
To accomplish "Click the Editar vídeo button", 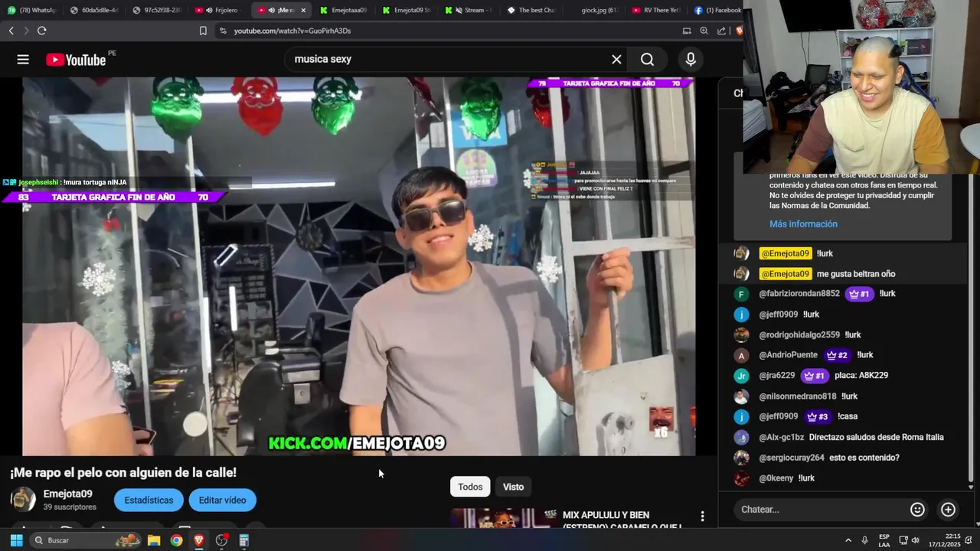I will tap(222, 500).
